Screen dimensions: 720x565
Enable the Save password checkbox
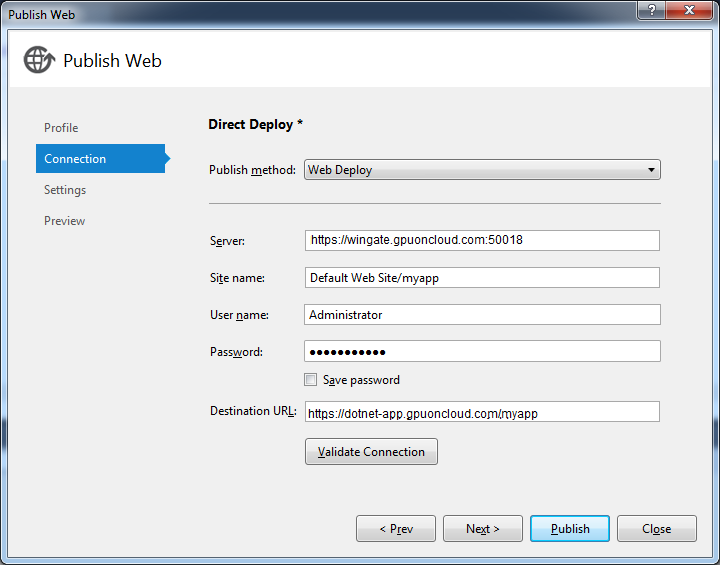coord(311,380)
